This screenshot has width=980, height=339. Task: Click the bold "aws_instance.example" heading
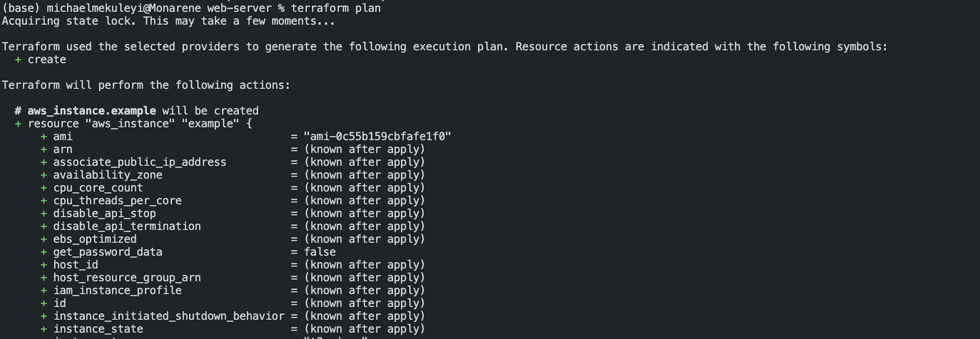coord(91,111)
